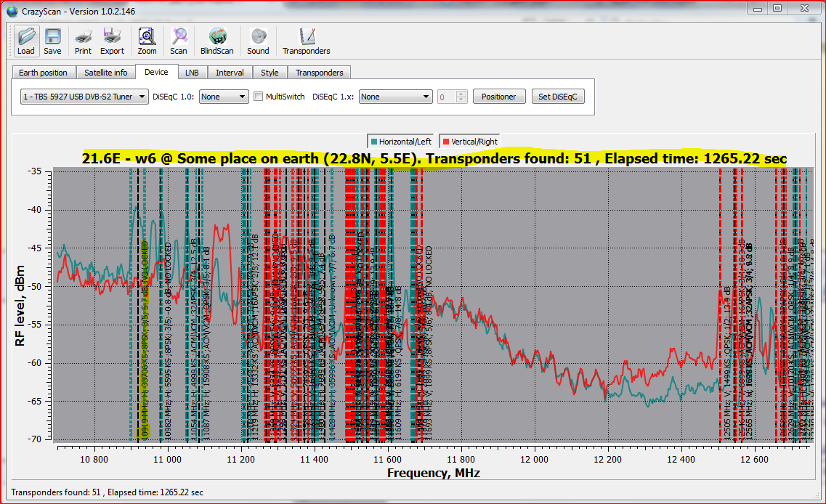This screenshot has width=826, height=504.
Task: Expand the DiSEqC 1.x dropdown
Action: click(395, 97)
